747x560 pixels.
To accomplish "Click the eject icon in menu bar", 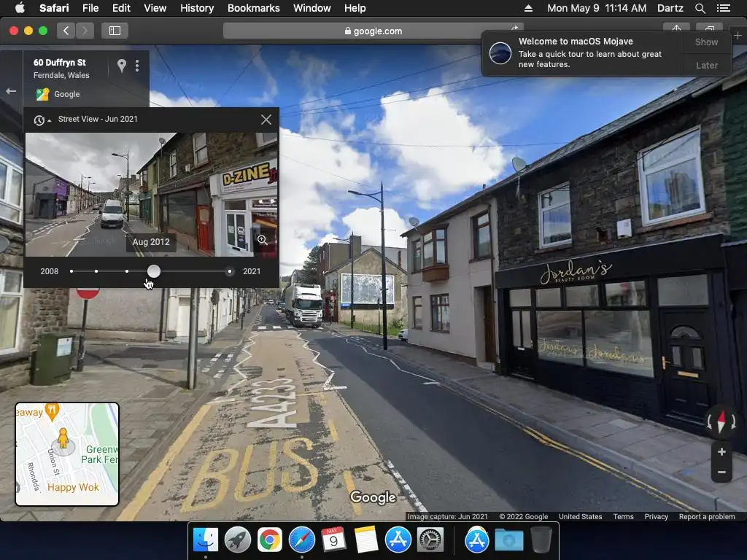I will coord(528,8).
